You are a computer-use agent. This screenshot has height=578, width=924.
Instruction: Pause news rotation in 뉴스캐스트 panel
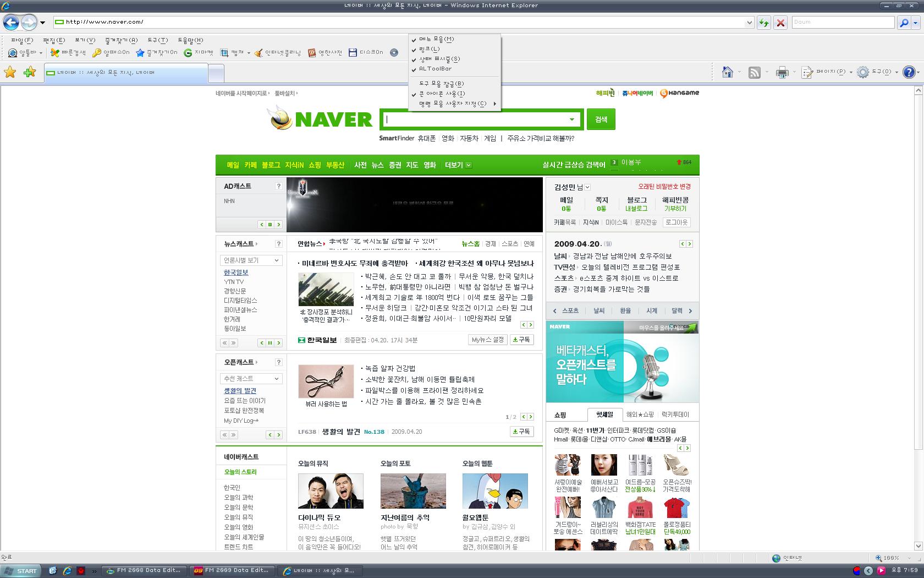pyautogui.click(x=270, y=343)
